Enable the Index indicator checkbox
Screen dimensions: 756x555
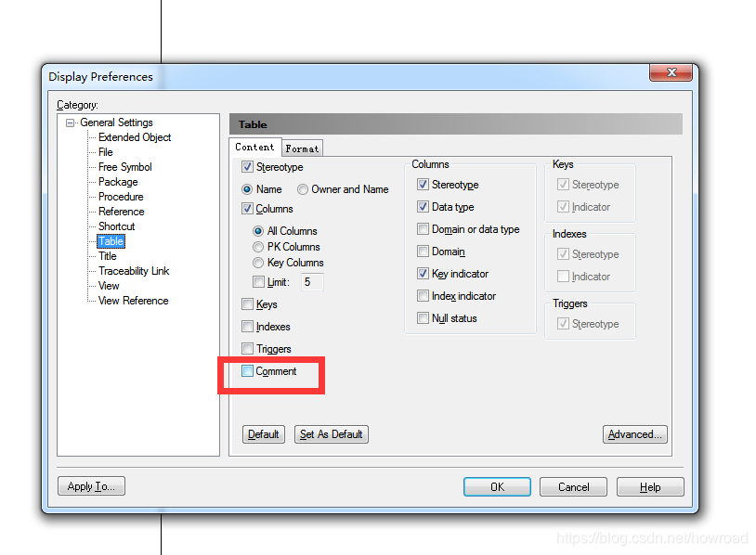(x=423, y=296)
